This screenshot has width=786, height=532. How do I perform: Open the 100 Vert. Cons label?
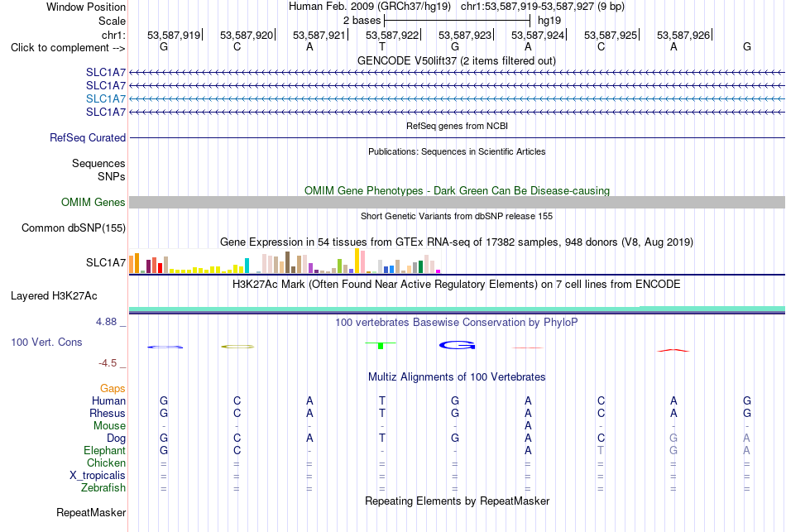click(x=46, y=342)
